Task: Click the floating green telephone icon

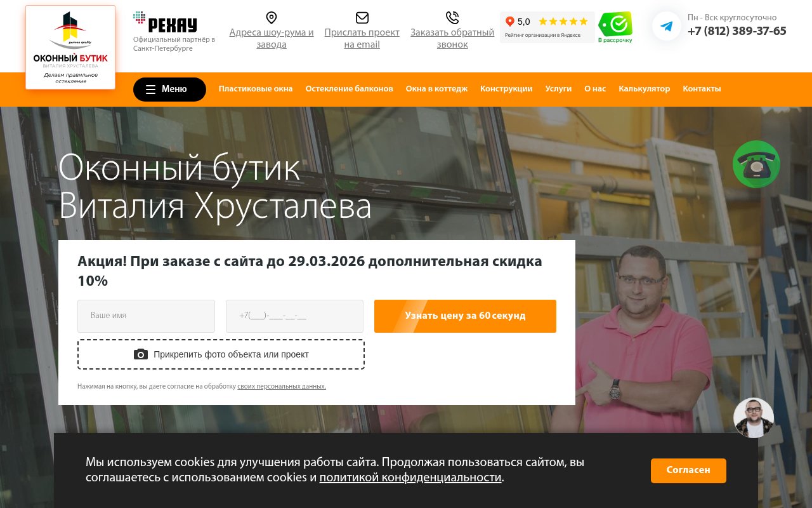Action: tap(756, 164)
